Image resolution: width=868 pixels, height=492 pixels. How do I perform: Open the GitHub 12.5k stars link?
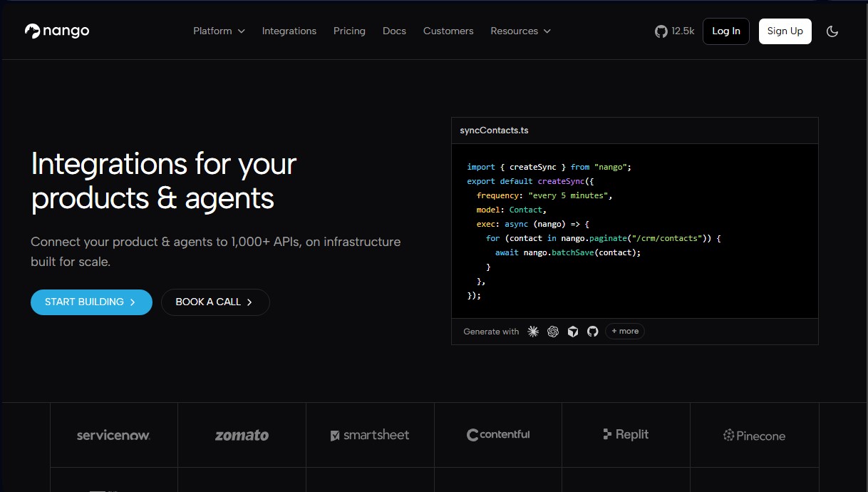coord(674,31)
